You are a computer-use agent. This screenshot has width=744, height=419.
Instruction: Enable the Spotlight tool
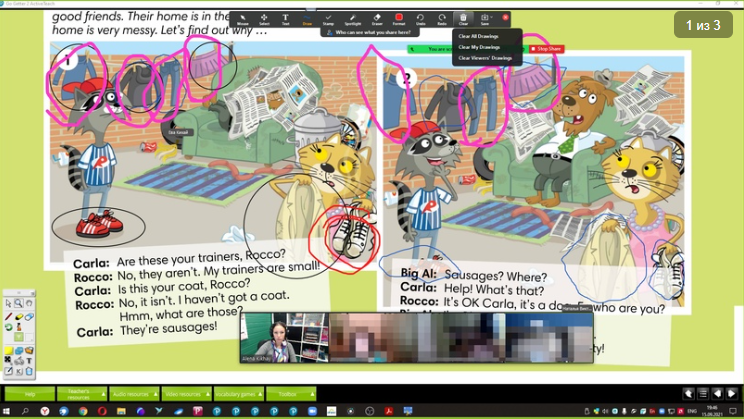pyautogui.click(x=353, y=19)
